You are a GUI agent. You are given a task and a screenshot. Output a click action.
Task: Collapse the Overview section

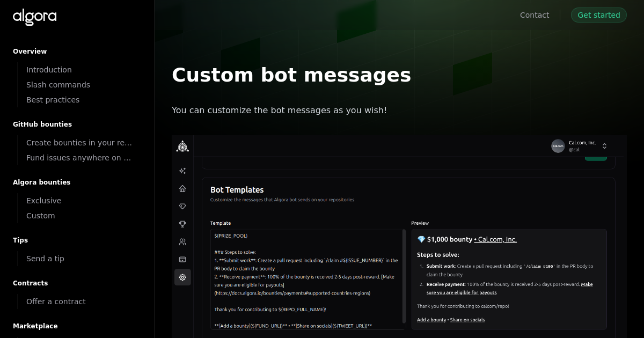[30, 51]
